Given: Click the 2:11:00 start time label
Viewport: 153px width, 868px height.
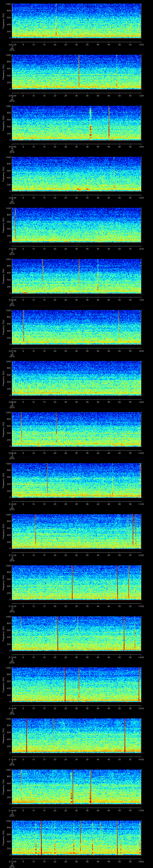Looking at the screenshot, I should [x=12, y=555].
